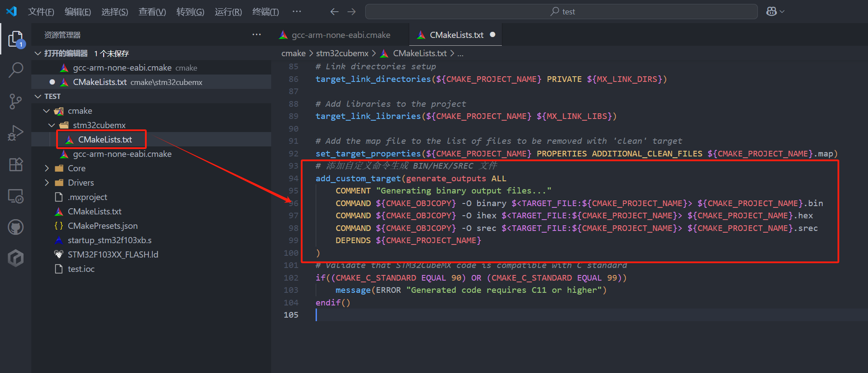Click line number 94 in gutter
This screenshot has height=373, width=868.
point(293,178)
